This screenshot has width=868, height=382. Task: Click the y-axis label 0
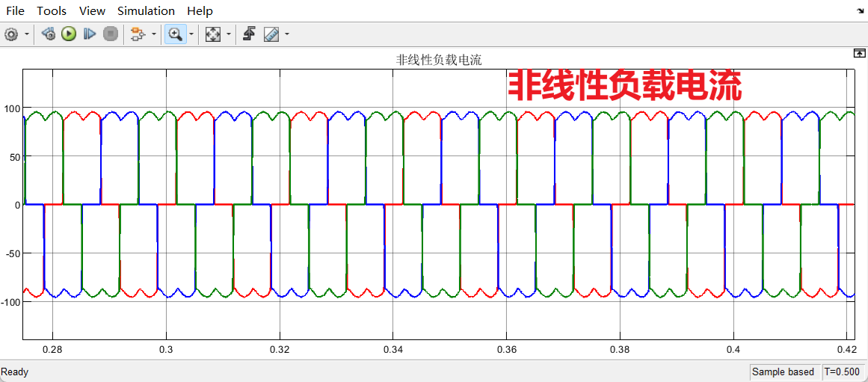18,205
